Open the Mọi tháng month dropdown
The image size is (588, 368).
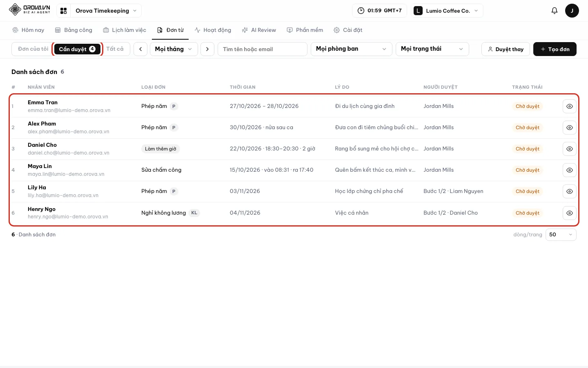tap(174, 49)
